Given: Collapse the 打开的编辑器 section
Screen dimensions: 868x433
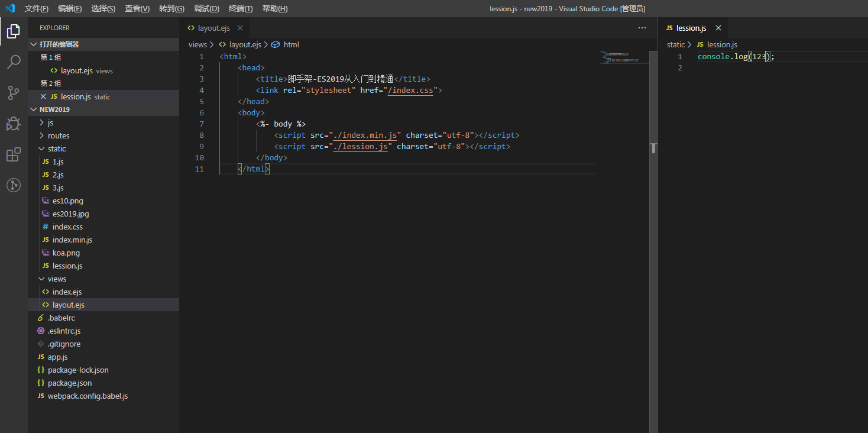Looking at the screenshot, I should (x=103, y=44).
